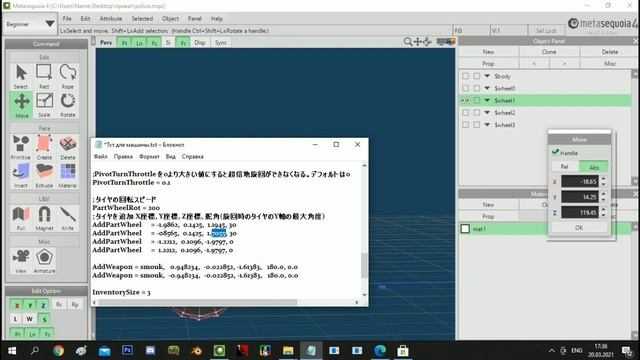Screen dimensions: 640x360
Task: Switch to the Scale tool
Action: click(44, 105)
